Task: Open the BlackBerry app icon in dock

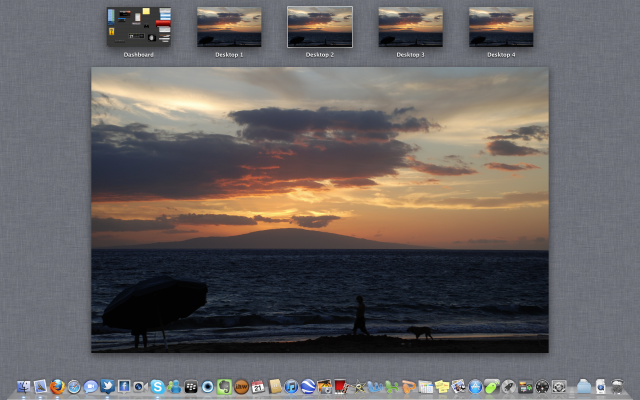Action: click(x=191, y=386)
